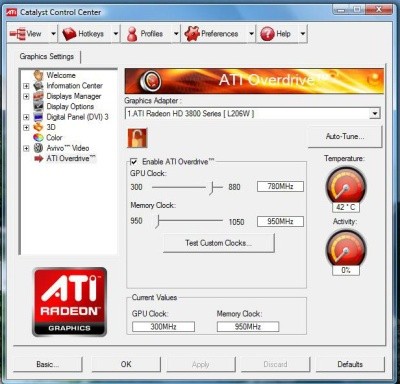Click the View toolbar icon
The height and width of the screenshot is (384, 400).
(x=17, y=34)
